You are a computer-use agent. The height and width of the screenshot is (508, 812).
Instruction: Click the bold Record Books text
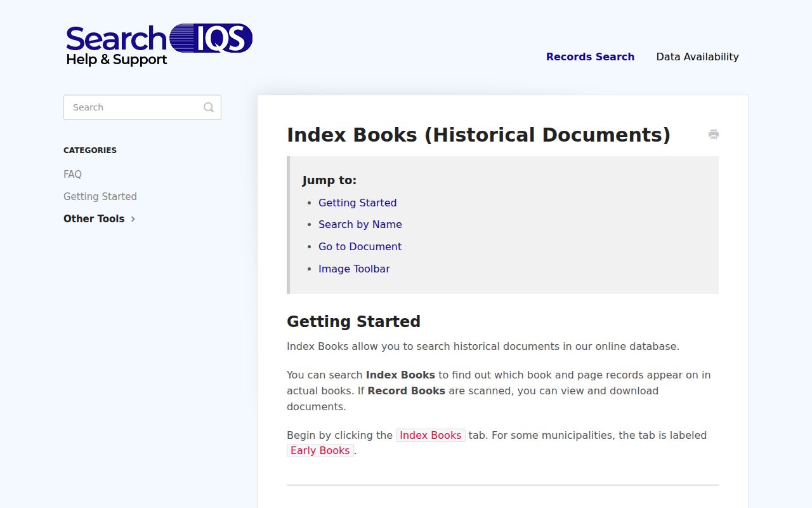(406, 391)
